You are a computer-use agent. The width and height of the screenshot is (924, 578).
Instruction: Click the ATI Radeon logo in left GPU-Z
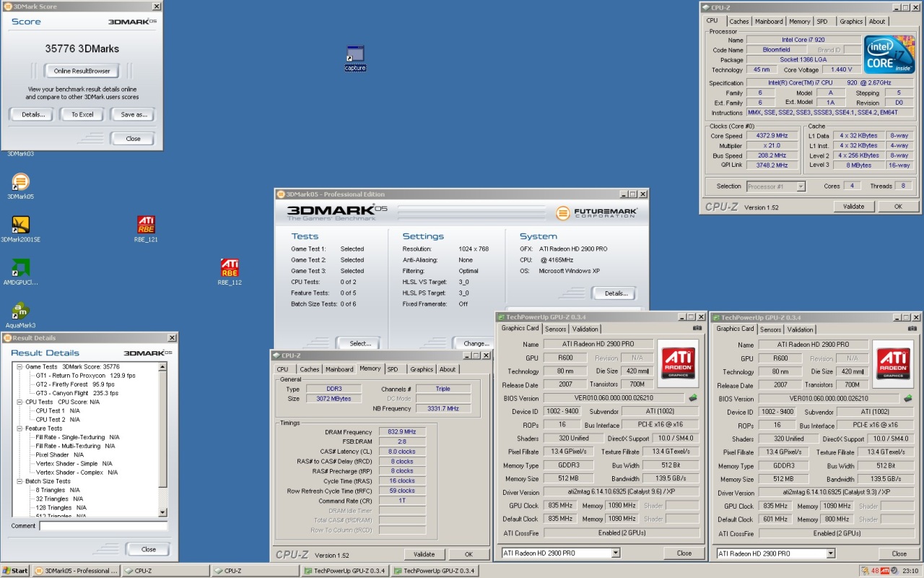click(x=678, y=363)
